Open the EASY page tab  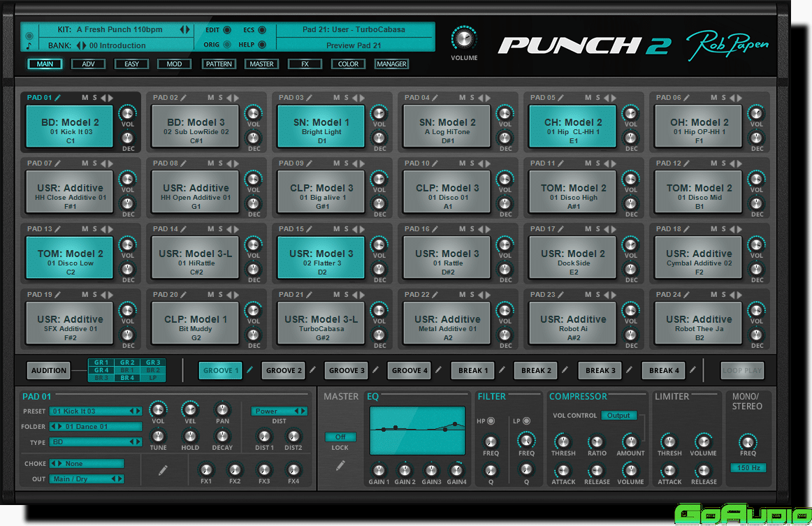pyautogui.click(x=131, y=64)
